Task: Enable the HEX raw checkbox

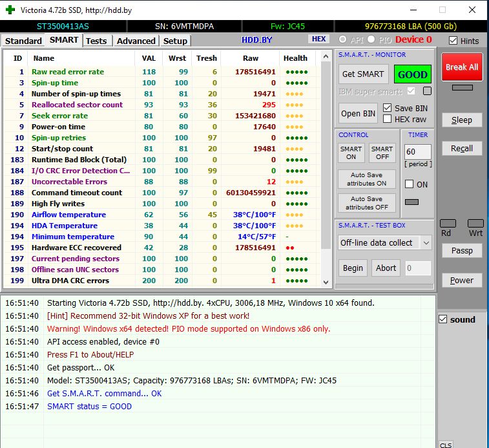Action: tap(388, 119)
